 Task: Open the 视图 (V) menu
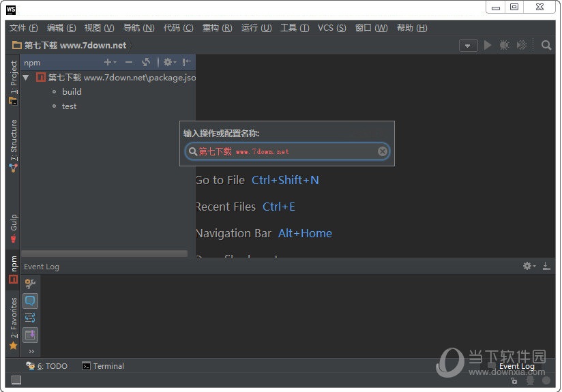point(99,28)
